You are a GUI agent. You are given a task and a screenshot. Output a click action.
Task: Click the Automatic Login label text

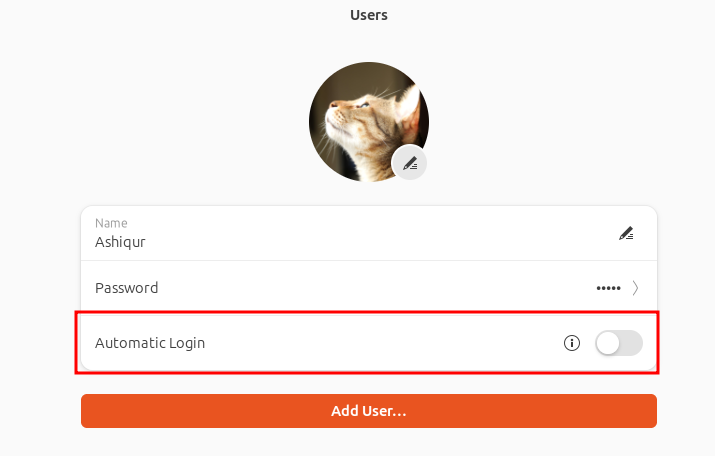coord(150,343)
